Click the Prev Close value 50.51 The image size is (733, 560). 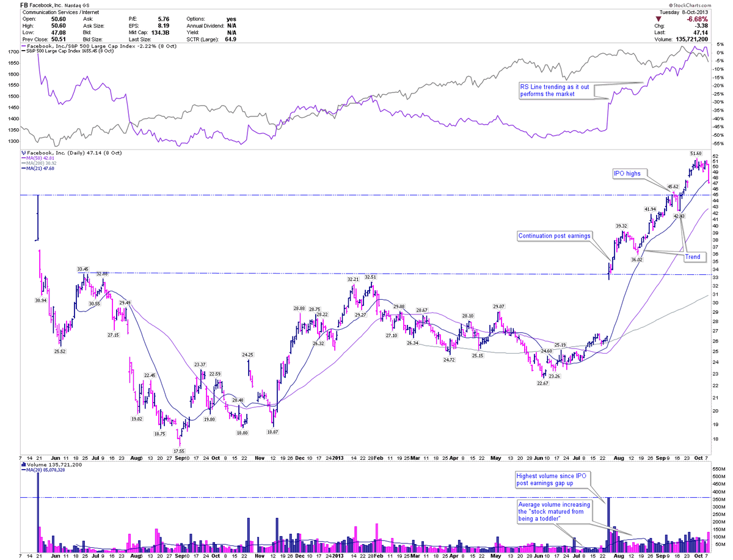(x=59, y=38)
